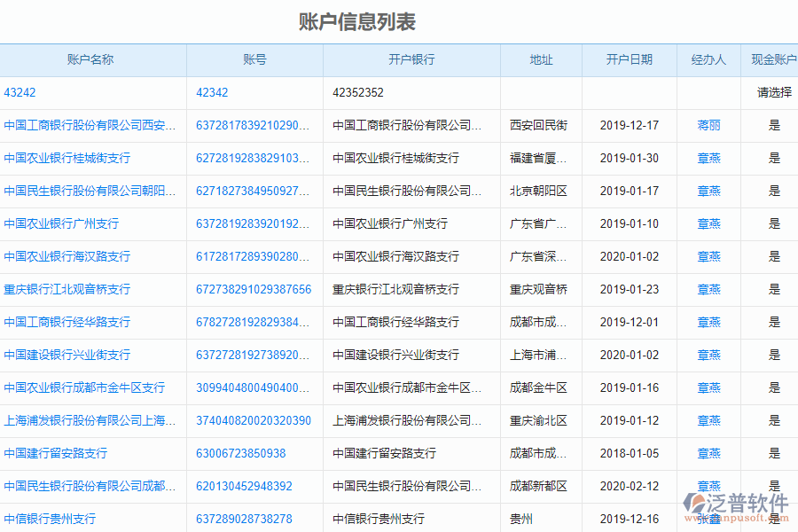Click the 经办人 column header
The image size is (798, 532).
(x=708, y=59)
